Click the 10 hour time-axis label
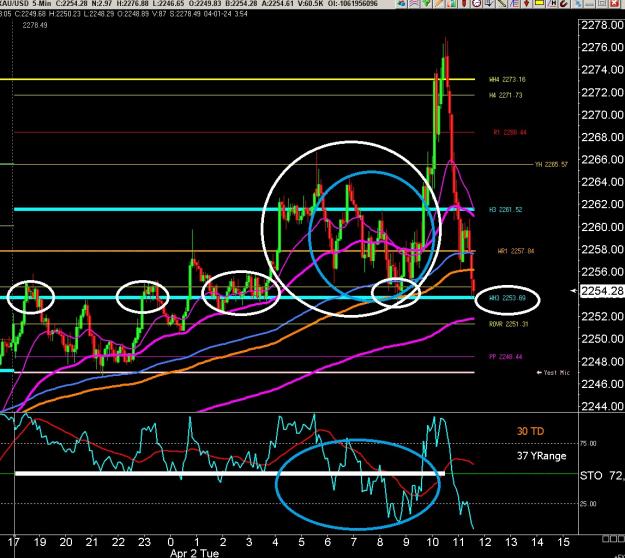This screenshot has height=558, width=625. pyautogui.click(x=432, y=542)
